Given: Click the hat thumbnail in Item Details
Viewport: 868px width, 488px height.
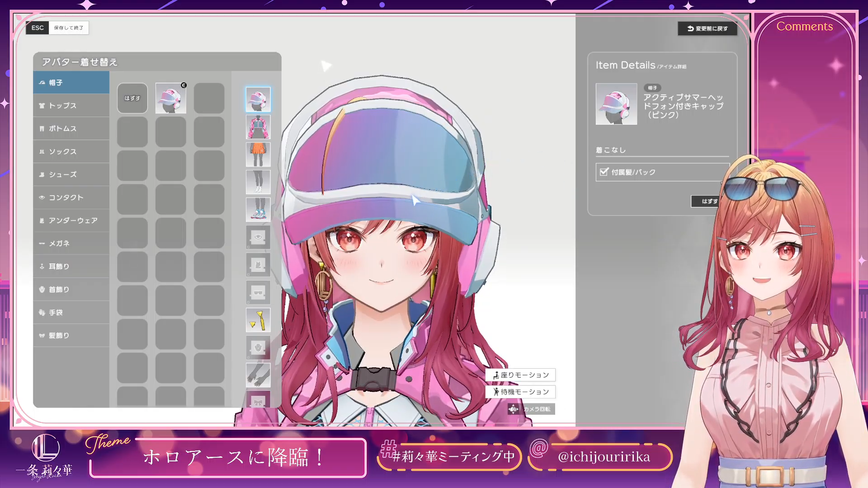Looking at the screenshot, I should pos(616,104).
